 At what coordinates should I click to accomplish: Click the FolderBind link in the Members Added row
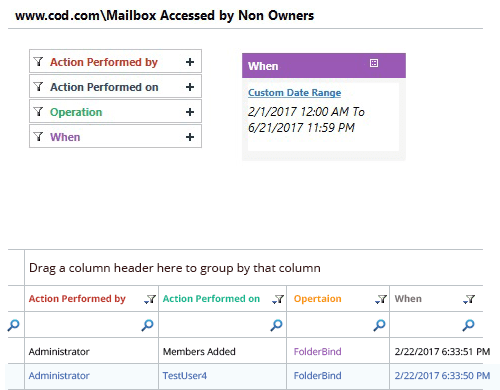tap(317, 351)
